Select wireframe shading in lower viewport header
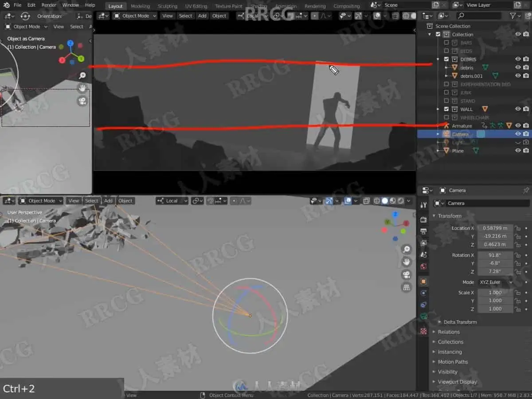 click(377, 201)
